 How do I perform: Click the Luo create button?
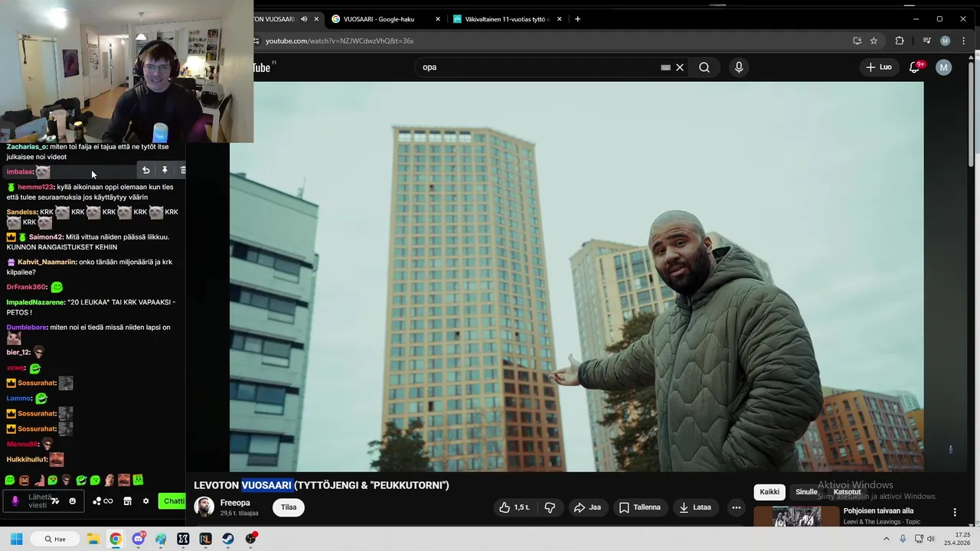pos(878,67)
